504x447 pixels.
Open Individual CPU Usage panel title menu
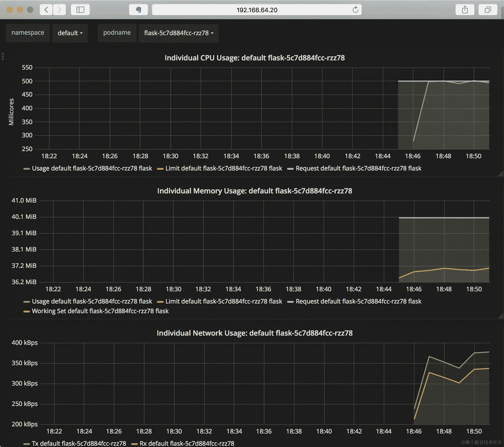254,58
